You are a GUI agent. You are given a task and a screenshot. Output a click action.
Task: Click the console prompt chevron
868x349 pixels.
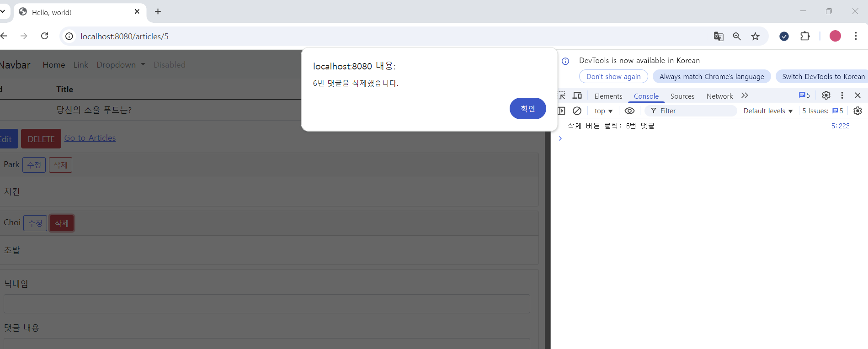tap(560, 138)
